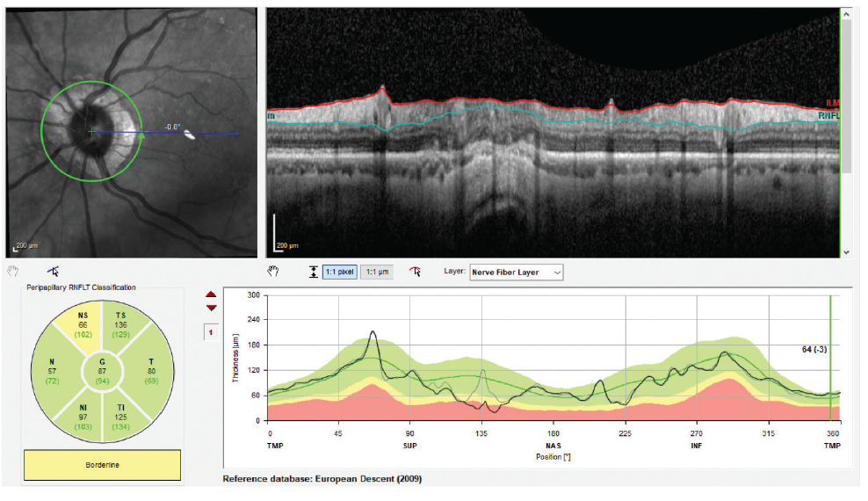Screen dimensions: 868x501
Task: Select the red segmentation edit pointer tool
Action: 416,272
